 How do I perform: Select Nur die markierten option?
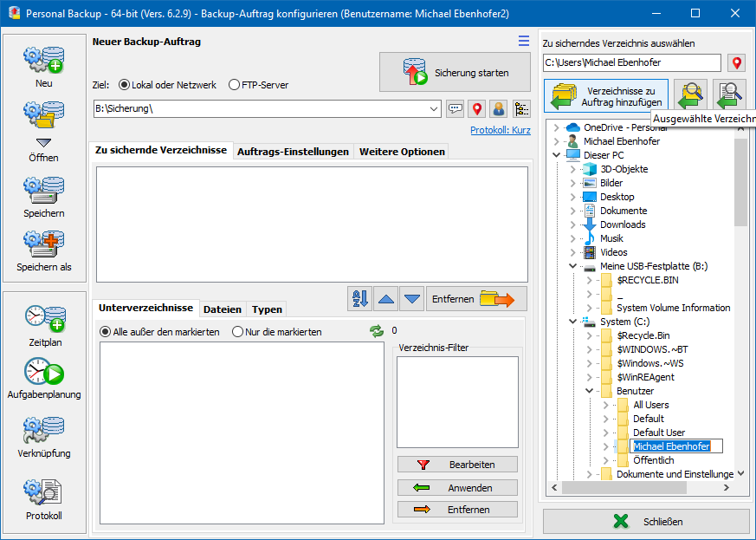[x=277, y=332]
